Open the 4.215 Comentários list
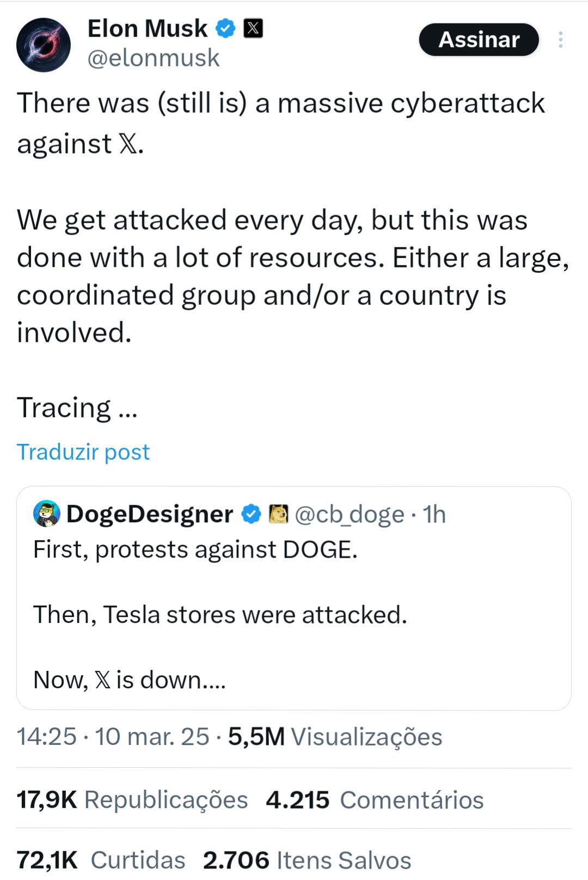 [375, 799]
